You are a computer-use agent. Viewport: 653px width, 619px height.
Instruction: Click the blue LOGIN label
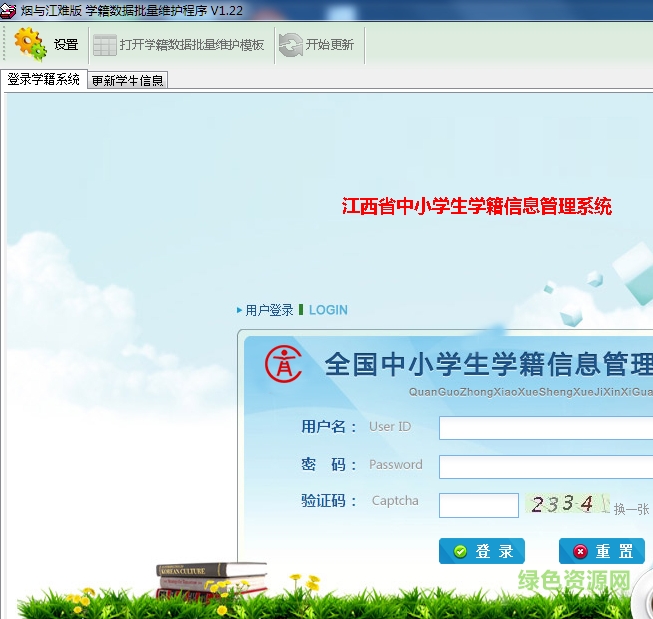click(x=328, y=310)
